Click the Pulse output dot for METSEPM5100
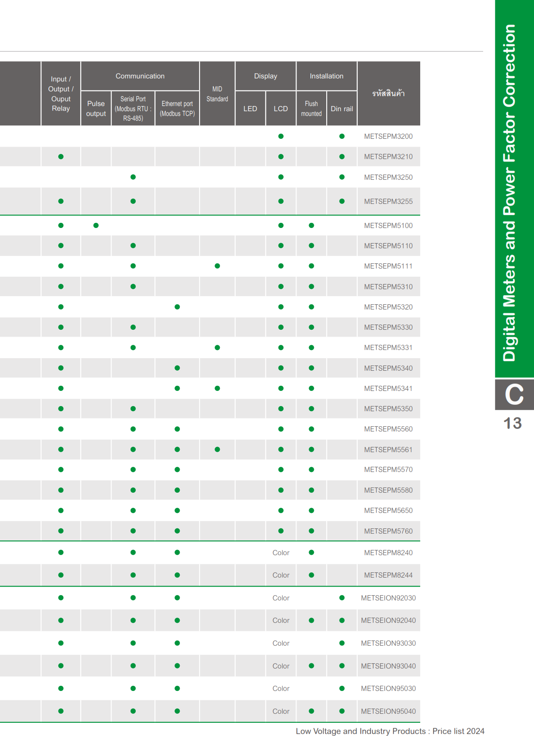The width and height of the screenshot is (534, 756). 96,225
